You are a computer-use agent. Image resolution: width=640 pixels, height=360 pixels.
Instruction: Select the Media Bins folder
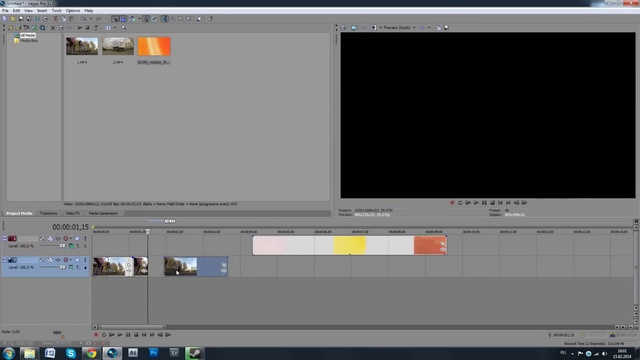[x=29, y=40]
